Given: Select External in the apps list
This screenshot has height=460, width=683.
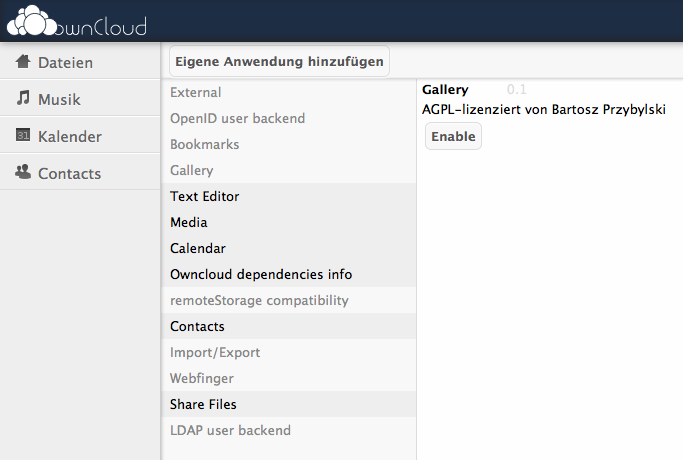Looking at the screenshot, I should click(196, 93).
